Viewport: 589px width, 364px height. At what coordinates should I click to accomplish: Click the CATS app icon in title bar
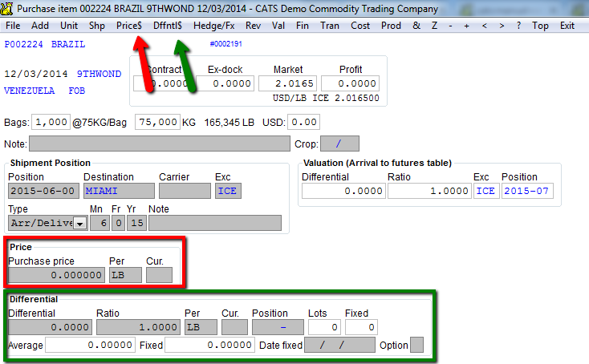coord(6,8)
